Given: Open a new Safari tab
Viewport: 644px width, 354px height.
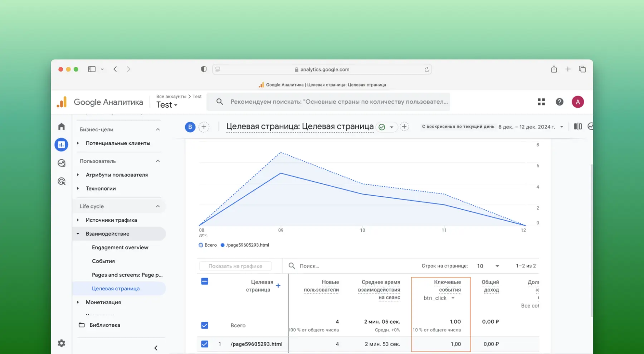Looking at the screenshot, I should coord(568,69).
